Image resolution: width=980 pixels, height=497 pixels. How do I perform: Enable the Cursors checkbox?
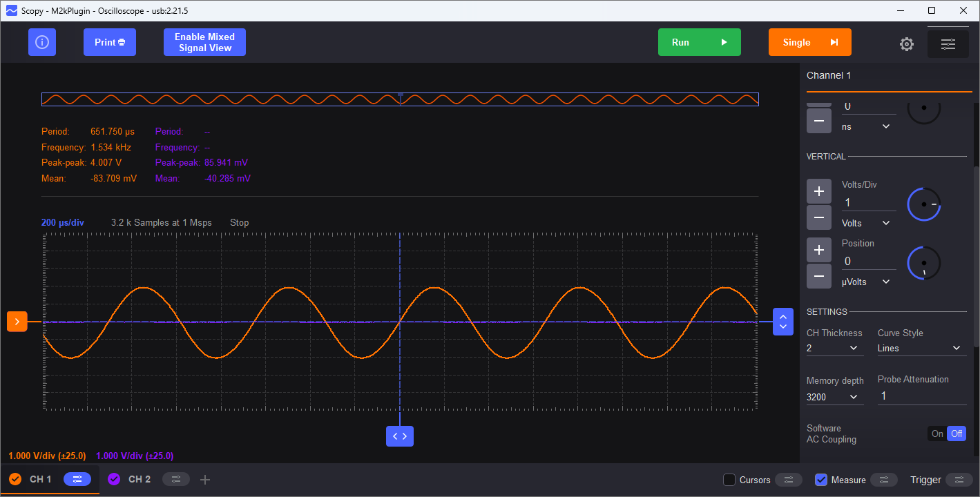729,480
